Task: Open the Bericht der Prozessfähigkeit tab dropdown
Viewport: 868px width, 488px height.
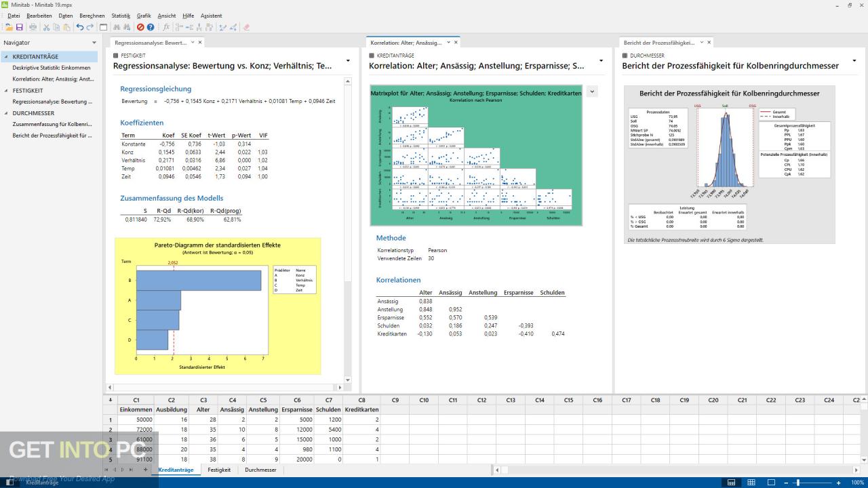Action: [x=701, y=42]
